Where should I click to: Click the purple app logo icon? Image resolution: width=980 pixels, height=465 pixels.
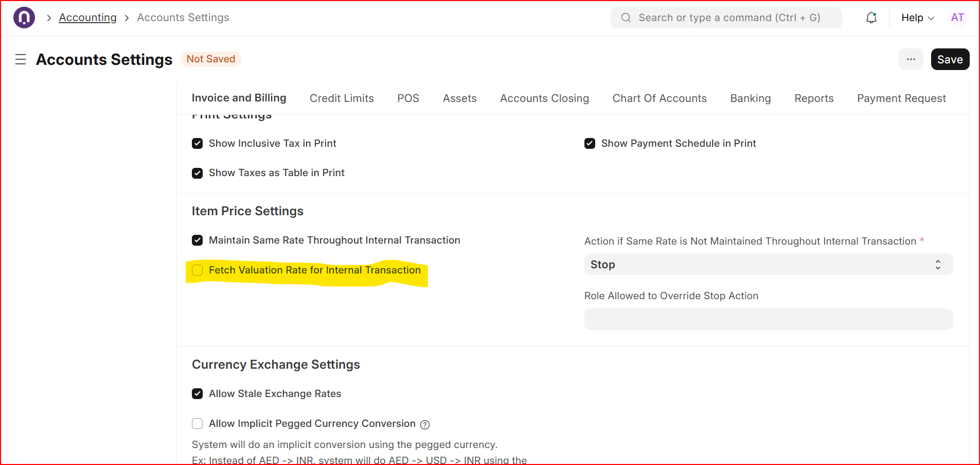[x=24, y=18]
